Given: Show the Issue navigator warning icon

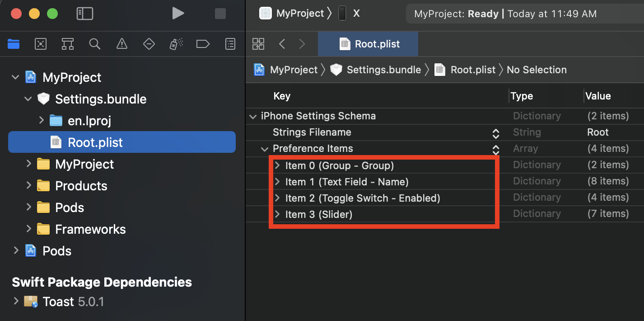Looking at the screenshot, I should point(122,44).
